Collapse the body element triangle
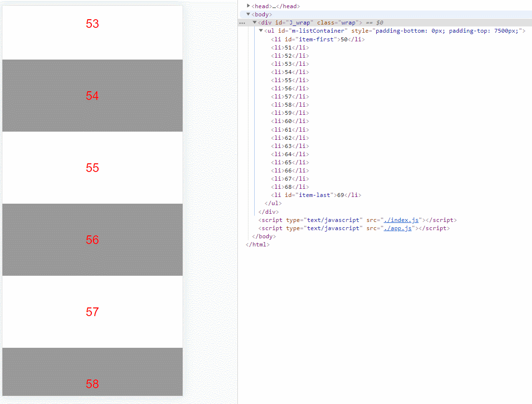The width and height of the screenshot is (532, 404). click(x=248, y=14)
